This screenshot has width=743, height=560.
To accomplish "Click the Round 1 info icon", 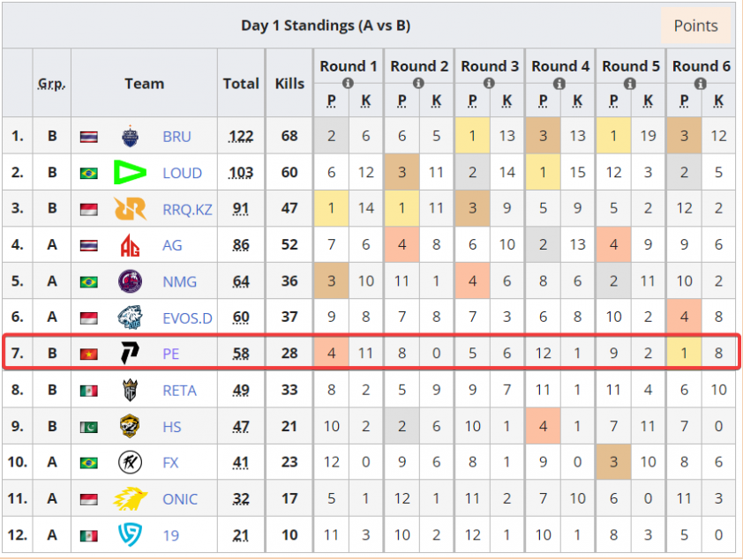I will (x=348, y=83).
